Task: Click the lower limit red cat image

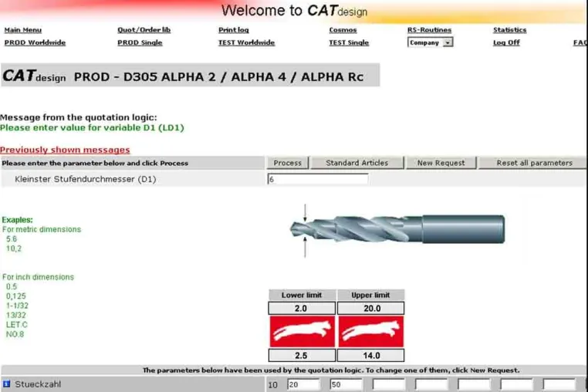Action: (x=302, y=331)
